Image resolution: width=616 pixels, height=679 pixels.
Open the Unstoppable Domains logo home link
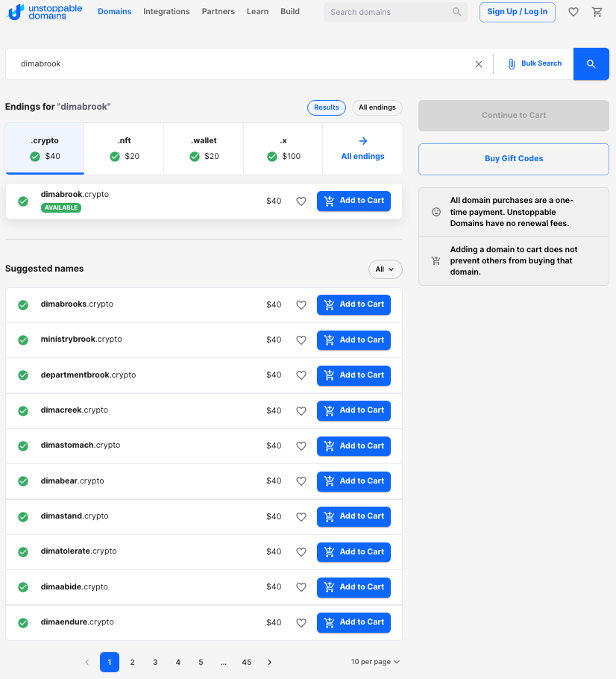click(x=44, y=12)
